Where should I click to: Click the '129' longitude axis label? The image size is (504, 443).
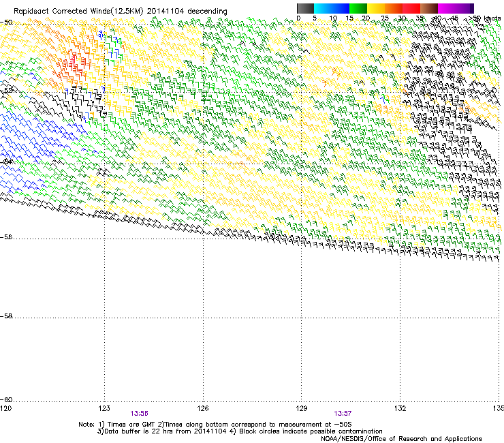pyautogui.click(x=302, y=408)
